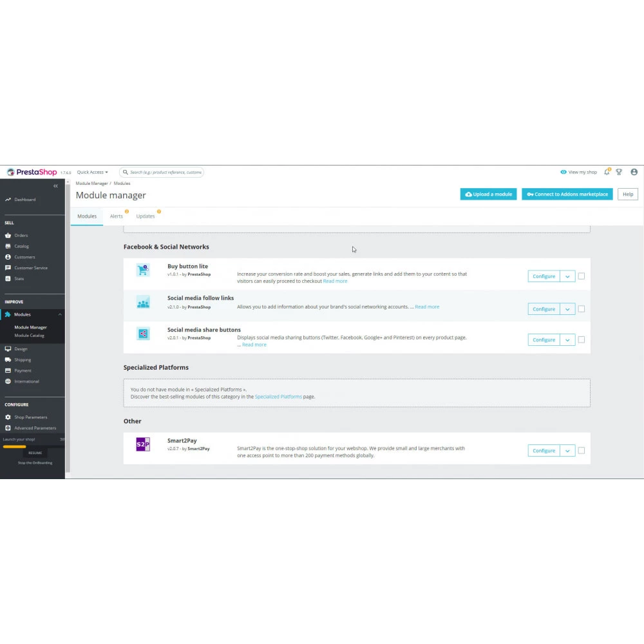Viewport: 644px width, 644px height.
Task: Open the Help button
Action: click(627, 194)
